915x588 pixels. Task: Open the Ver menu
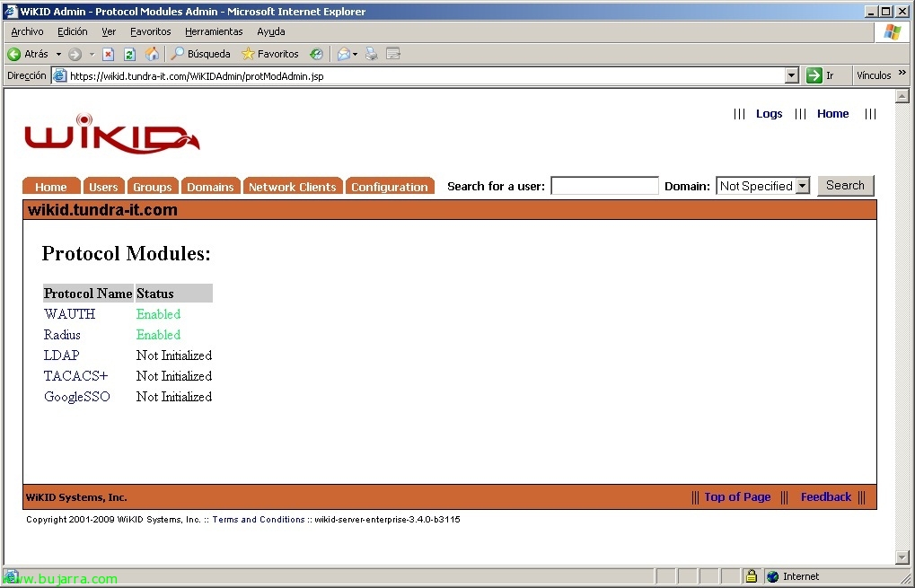109,31
